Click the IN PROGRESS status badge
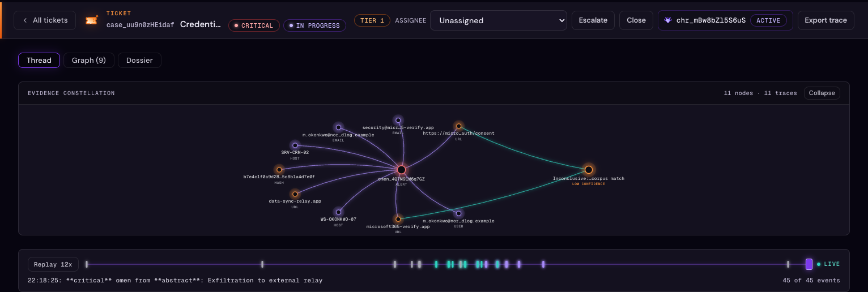Screen dimensions: 868x292 pyautogui.click(x=314, y=25)
